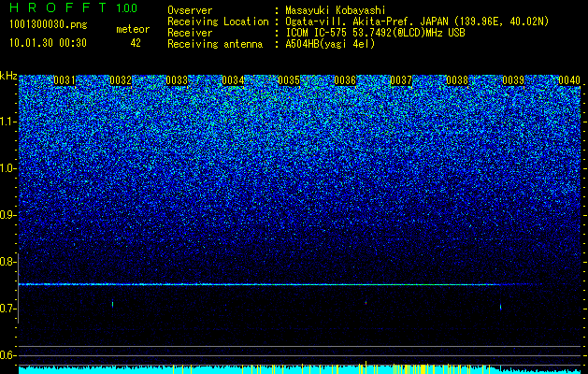Click the Receiving antenna label
Viewport: 588px width, 374px height.
[x=215, y=44]
